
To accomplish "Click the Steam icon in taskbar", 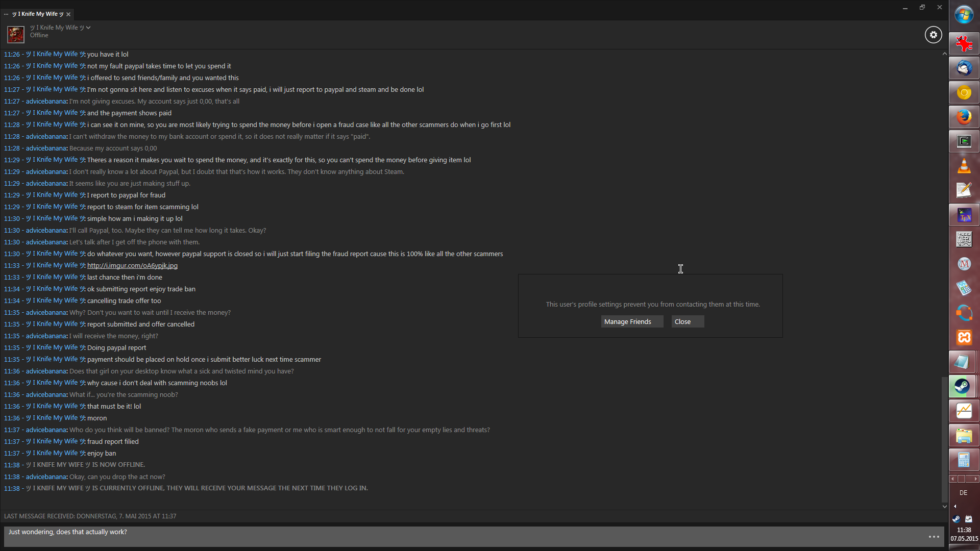I will (963, 386).
